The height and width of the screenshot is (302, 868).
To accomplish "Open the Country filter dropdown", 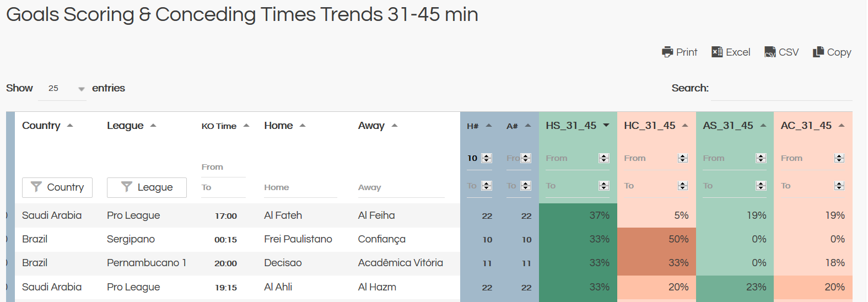I will click(57, 187).
